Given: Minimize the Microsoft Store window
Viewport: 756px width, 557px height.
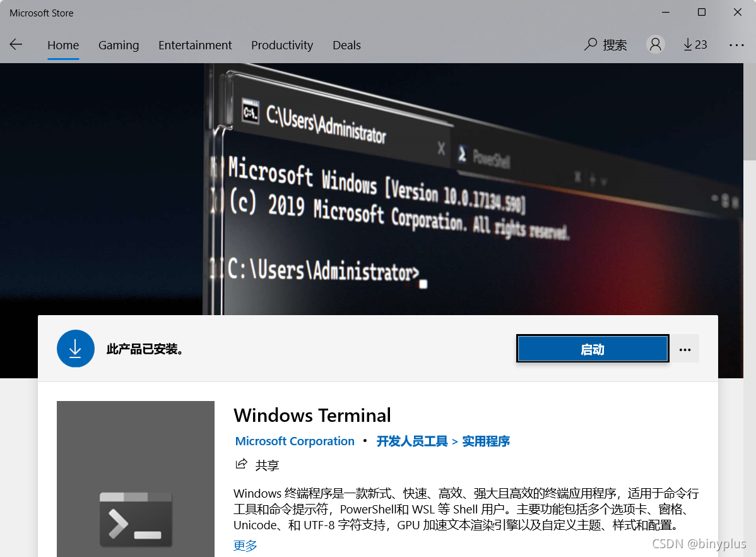Looking at the screenshot, I should pos(666,13).
